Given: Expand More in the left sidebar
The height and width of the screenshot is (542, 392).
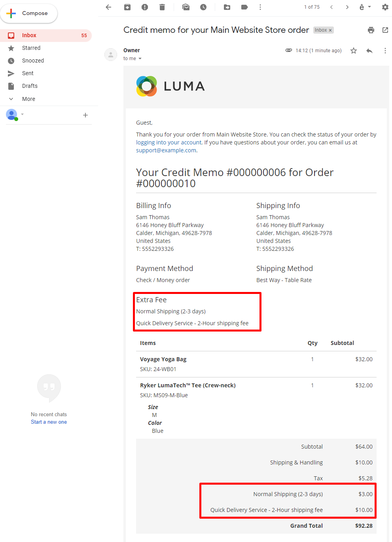Looking at the screenshot, I should pos(28,99).
